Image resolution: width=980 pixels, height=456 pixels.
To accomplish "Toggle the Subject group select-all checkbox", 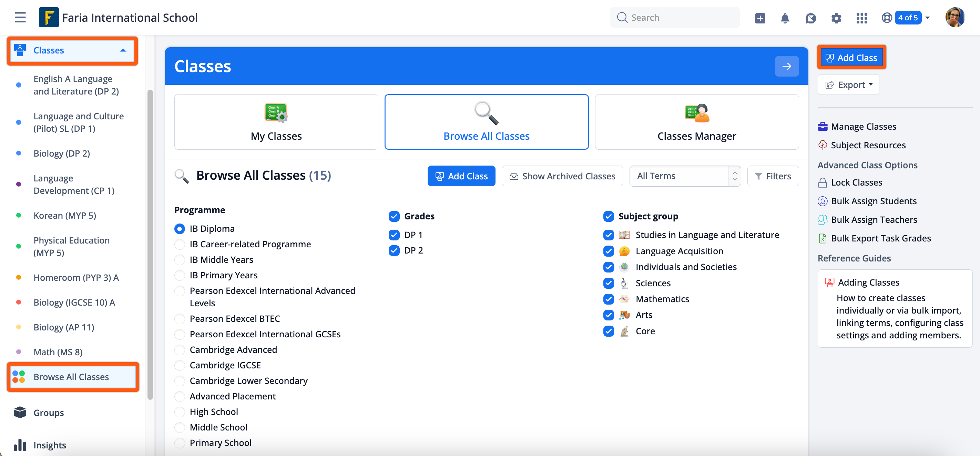I will (608, 216).
